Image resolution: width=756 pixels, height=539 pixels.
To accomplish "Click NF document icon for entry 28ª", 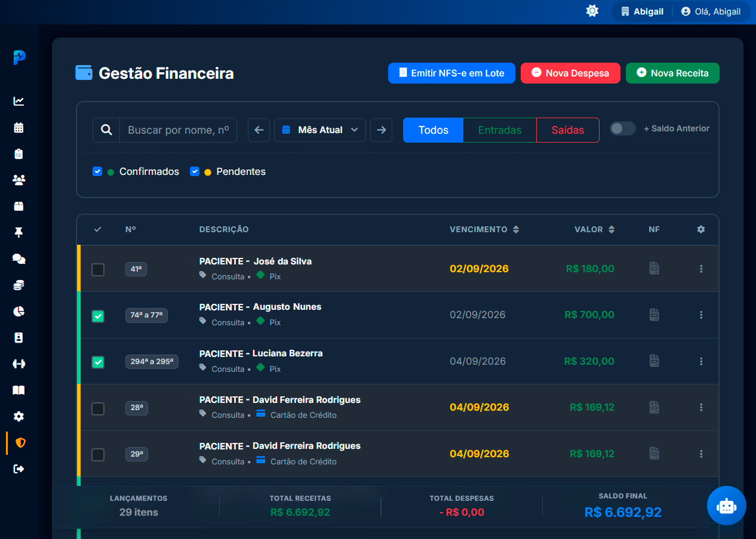I will [654, 407].
